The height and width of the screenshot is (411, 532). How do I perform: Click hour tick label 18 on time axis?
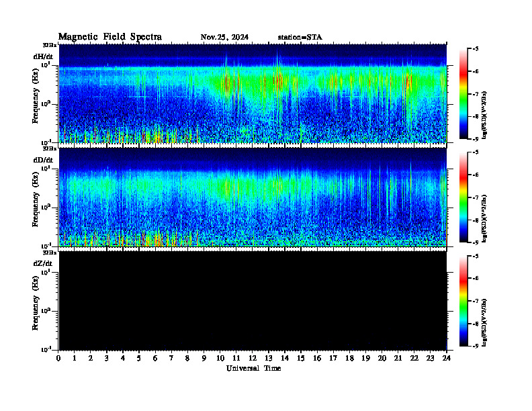click(349, 359)
